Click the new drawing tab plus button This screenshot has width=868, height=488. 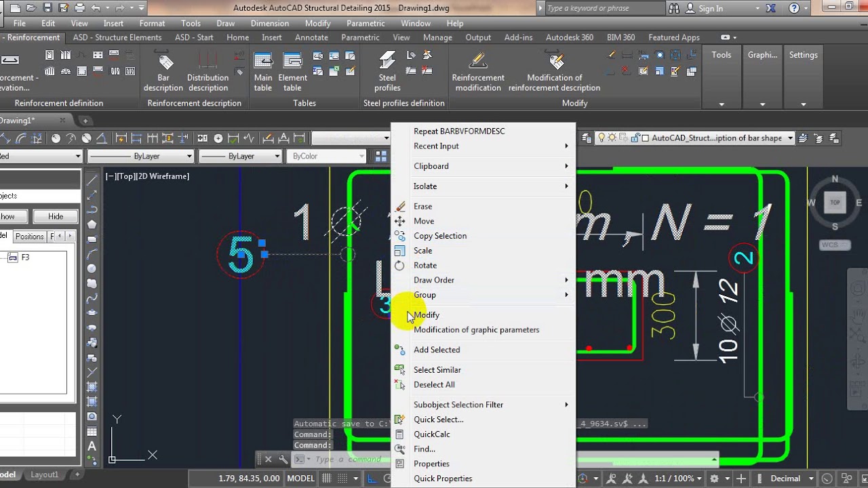(85, 121)
